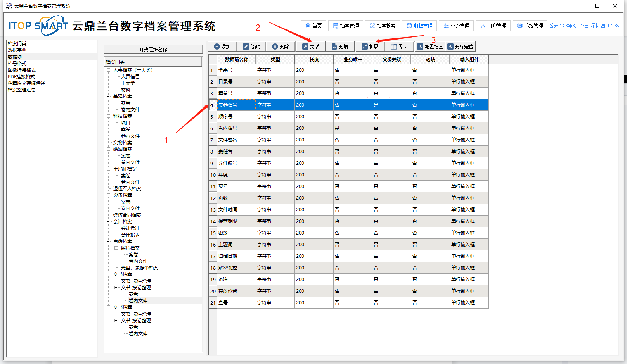
Task: Click the 修改层级名称 button
Action: (x=153, y=50)
